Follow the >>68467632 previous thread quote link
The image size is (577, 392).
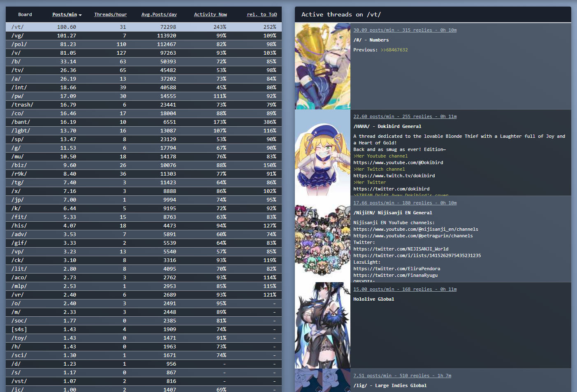394,50
